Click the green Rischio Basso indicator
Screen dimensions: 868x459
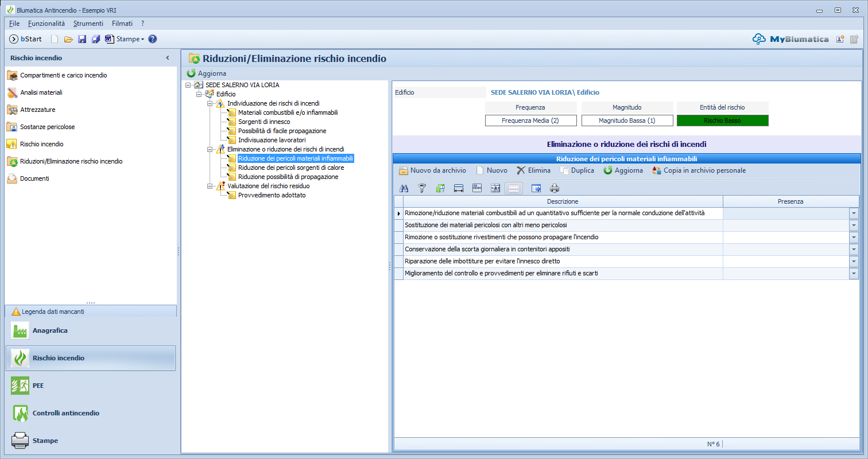722,120
